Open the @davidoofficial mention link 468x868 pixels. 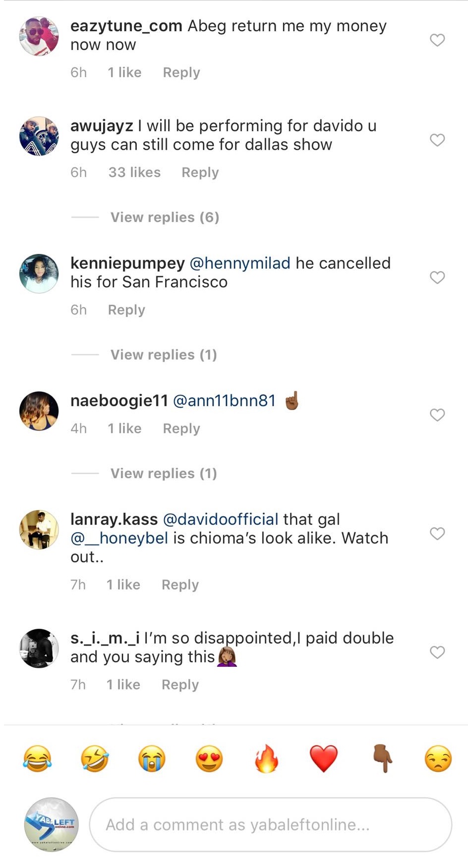pos(220,519)
